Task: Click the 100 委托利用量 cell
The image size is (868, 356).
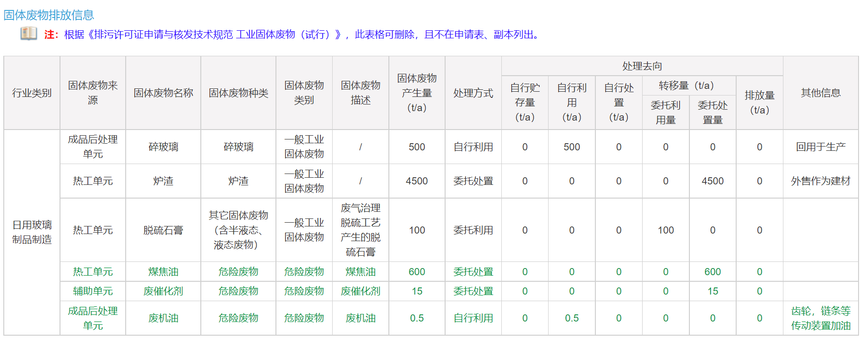Action: 665,230
